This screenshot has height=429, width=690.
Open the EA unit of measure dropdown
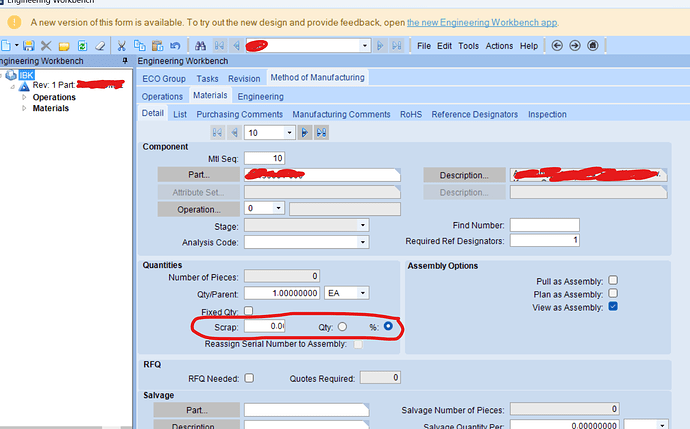click(363, 293)
